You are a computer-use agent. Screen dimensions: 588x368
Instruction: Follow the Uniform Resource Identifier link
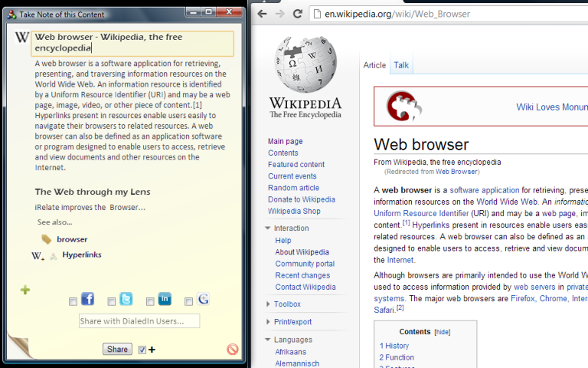point(421,213)
